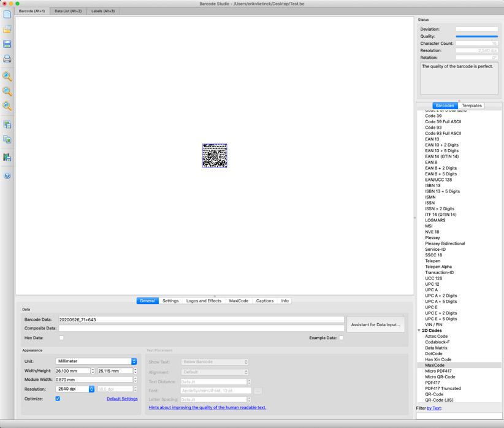Open the Alignment dropdown
504x428 pixels.
[215, 372]
